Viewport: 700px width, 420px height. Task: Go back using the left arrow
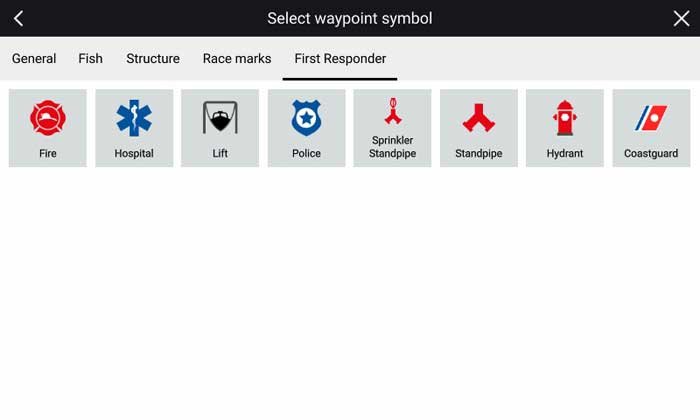pos(18,18)
